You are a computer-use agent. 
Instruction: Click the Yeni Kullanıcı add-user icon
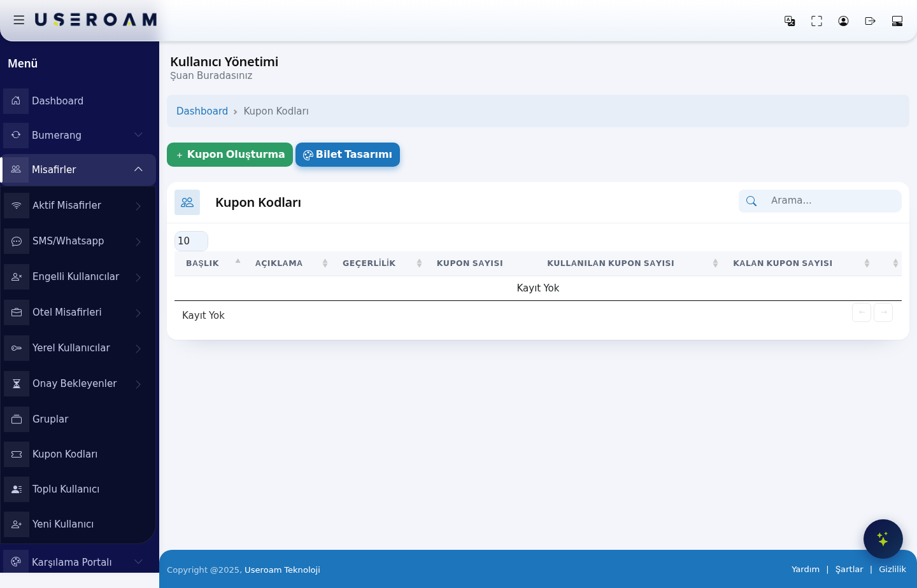tap(17, 524)
